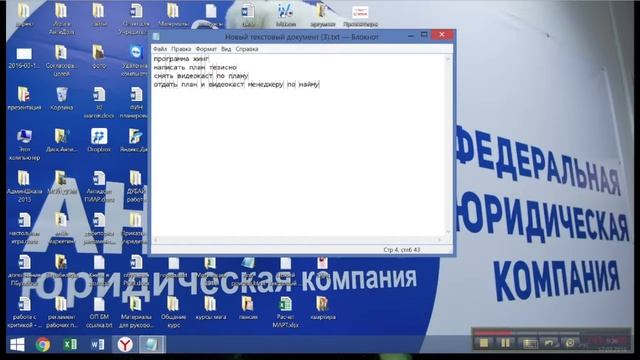
Task: Select the квартира folder on desktop
Action: click(x=322, y=308)
